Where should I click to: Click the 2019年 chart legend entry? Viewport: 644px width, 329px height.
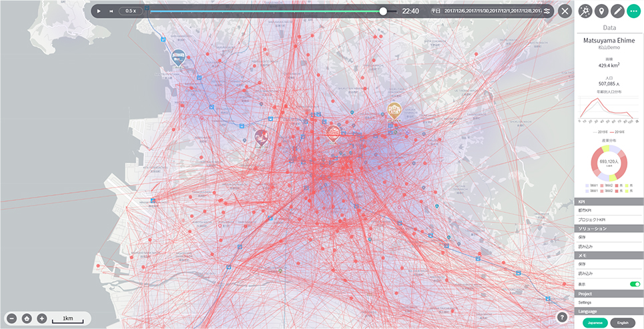[617, 132]
